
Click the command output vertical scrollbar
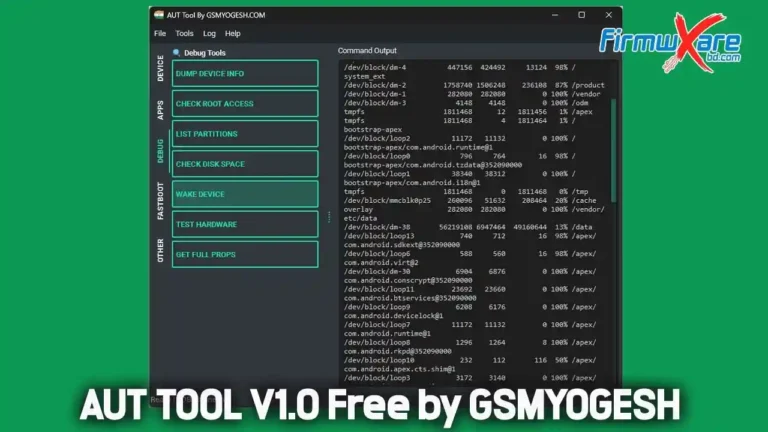click(613, 150)
